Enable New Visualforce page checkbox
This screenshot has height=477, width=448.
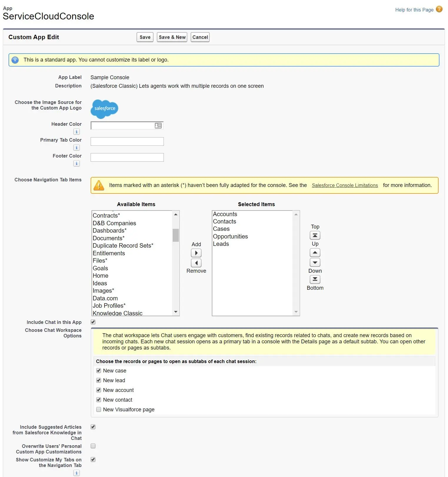coord(99,409)
